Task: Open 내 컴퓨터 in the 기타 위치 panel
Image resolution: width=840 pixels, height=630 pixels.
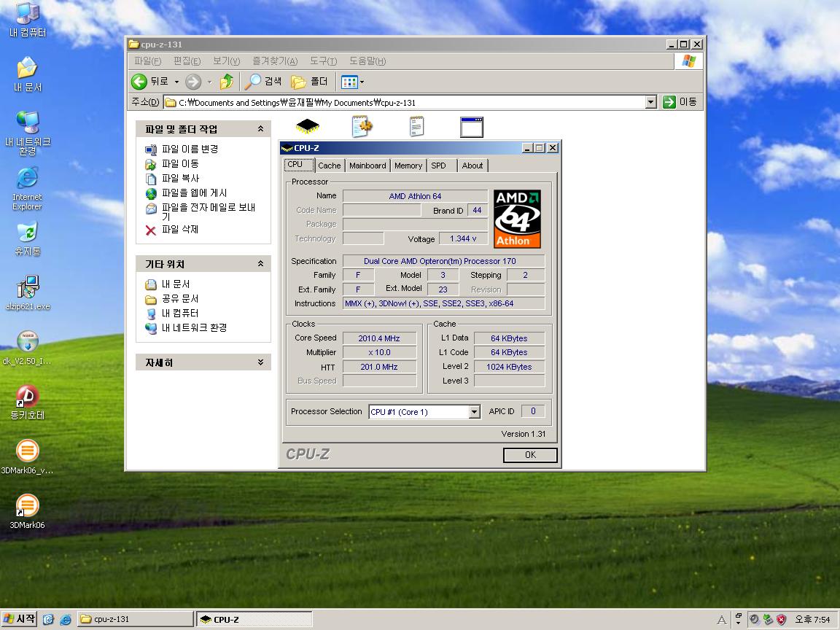Action: point(173,313)
